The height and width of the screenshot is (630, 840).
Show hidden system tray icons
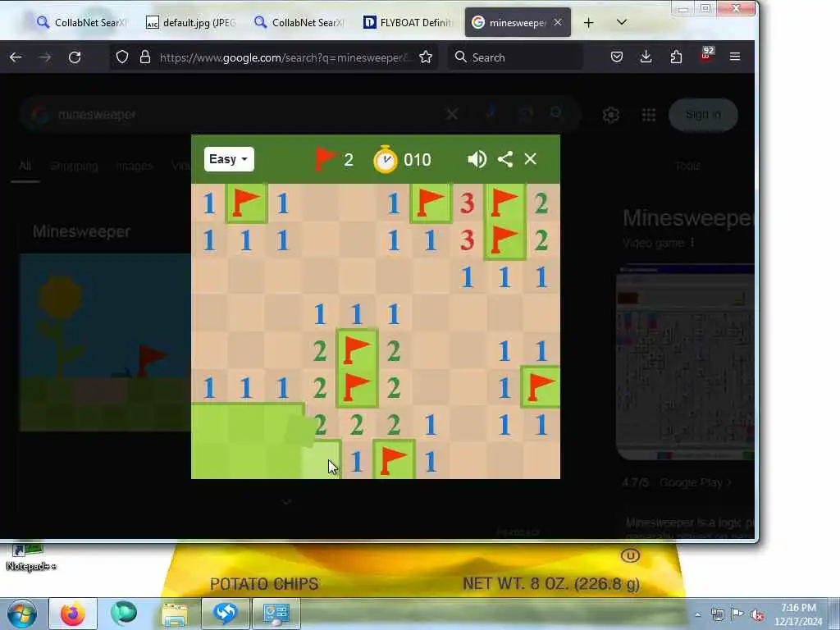click(x=697, y=614)
